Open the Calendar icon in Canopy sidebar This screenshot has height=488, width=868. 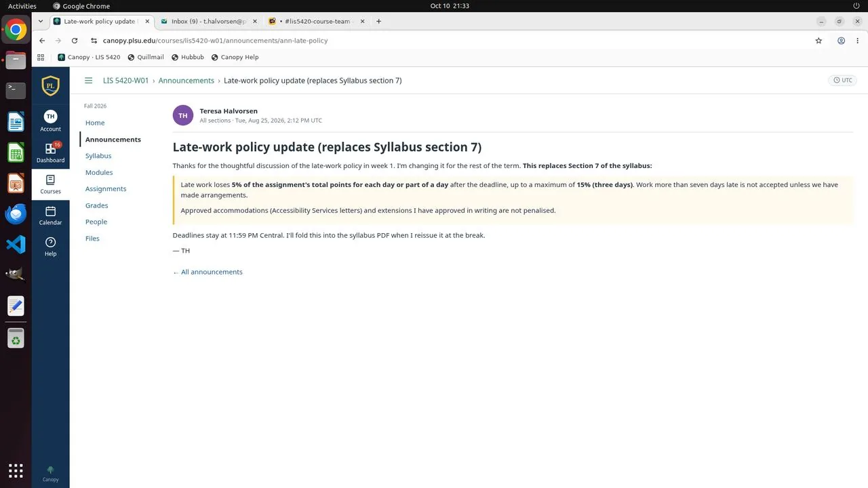[50, 216]
